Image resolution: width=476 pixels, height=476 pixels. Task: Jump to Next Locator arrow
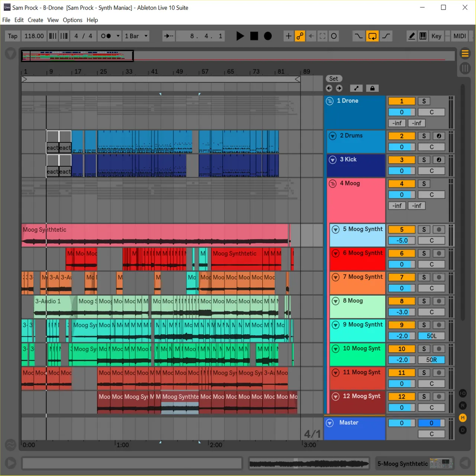tap(339, 88)
